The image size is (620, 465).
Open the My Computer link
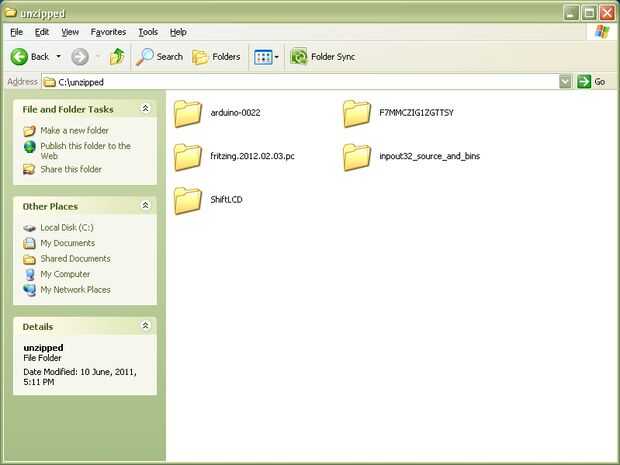tap(65, 274)
